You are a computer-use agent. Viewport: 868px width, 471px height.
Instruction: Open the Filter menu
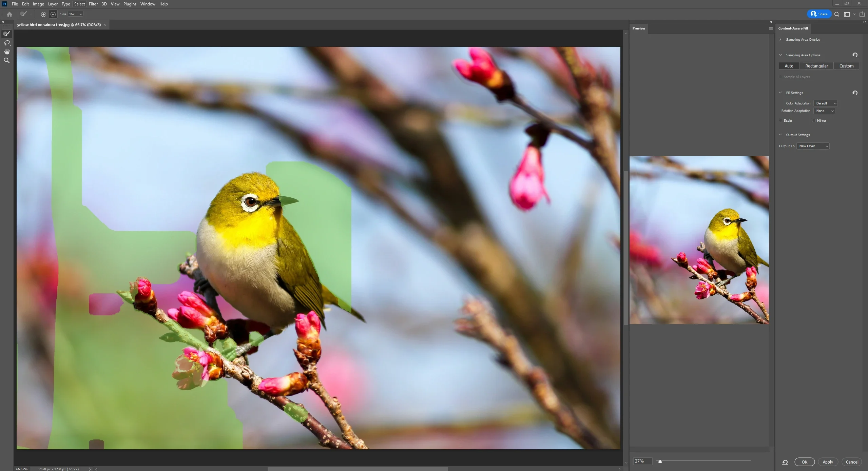pos(93,4)
